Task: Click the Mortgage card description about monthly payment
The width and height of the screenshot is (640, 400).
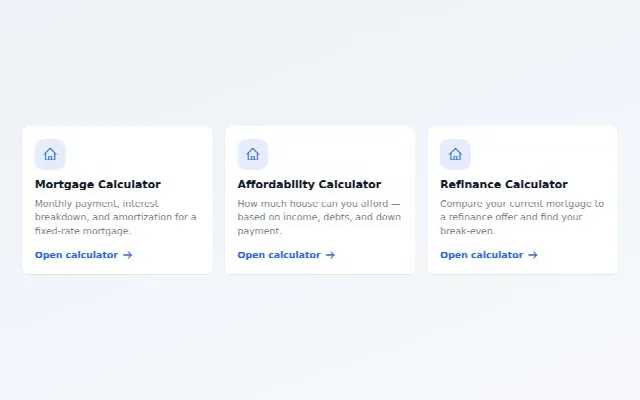Action: click(x=116, y=217)
